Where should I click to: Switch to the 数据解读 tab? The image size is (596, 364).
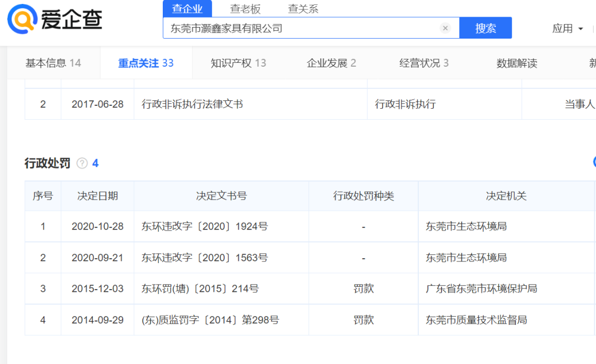pos(517,63)
